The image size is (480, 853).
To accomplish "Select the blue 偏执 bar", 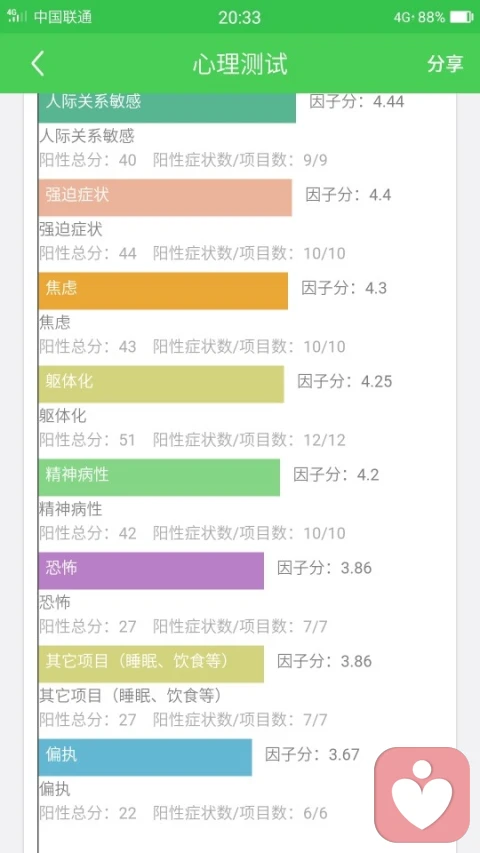I will pyautogui.click(x=145, y=757).
